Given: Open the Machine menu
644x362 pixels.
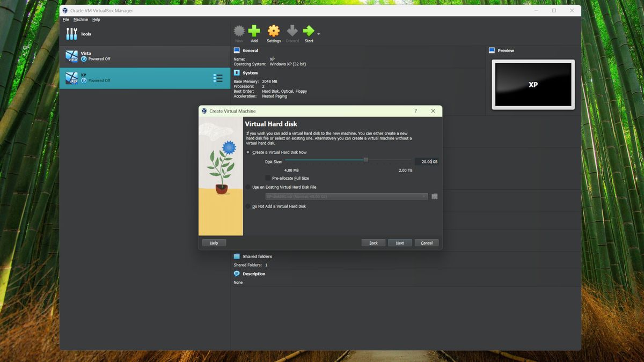Looking at the screenshot, I should (80, 19).
